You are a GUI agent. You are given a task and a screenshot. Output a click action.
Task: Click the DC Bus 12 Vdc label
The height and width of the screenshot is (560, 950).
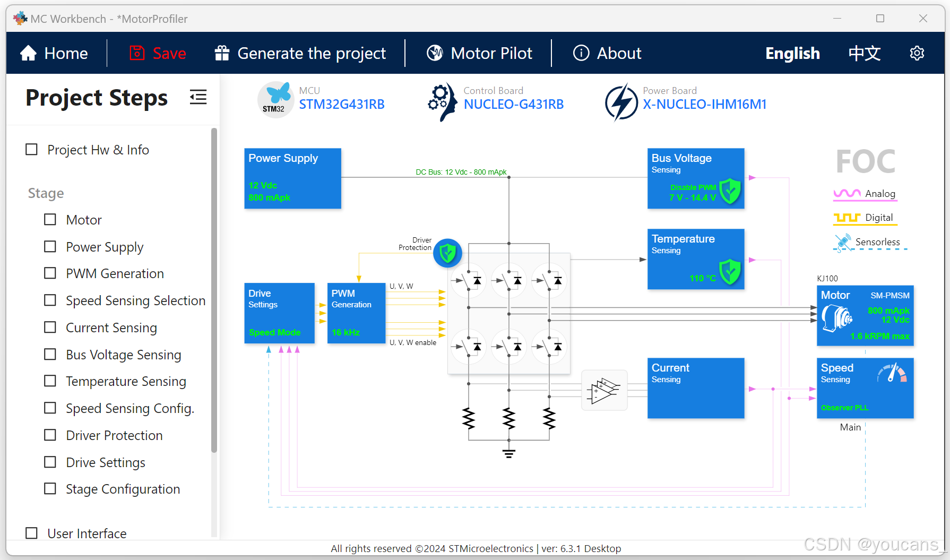pos(461,172)
